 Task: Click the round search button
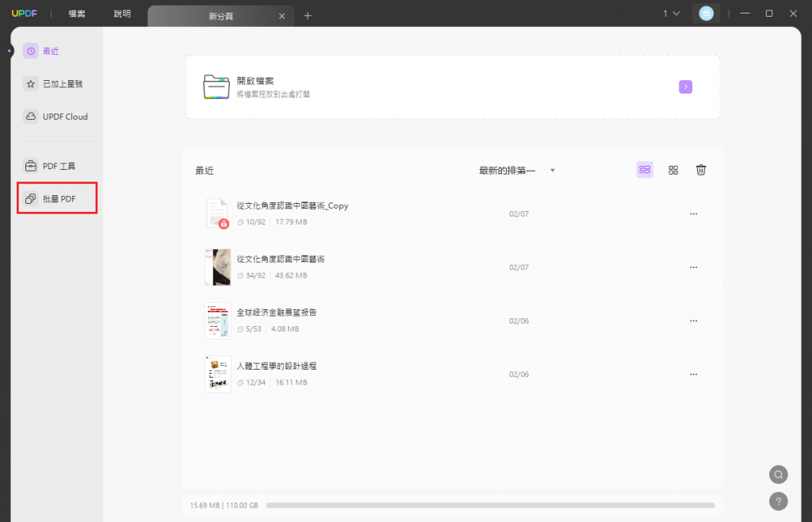[779, 474]
